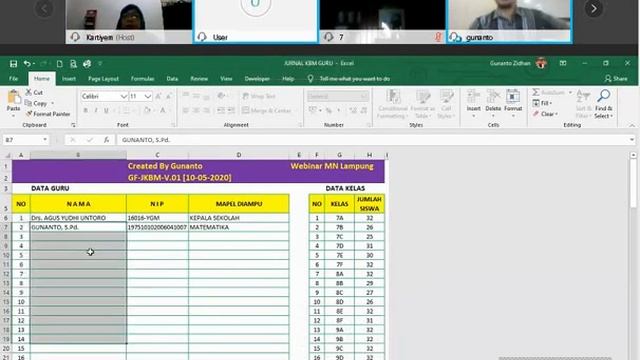Increase font size with A-up icon

pos(158,96)
